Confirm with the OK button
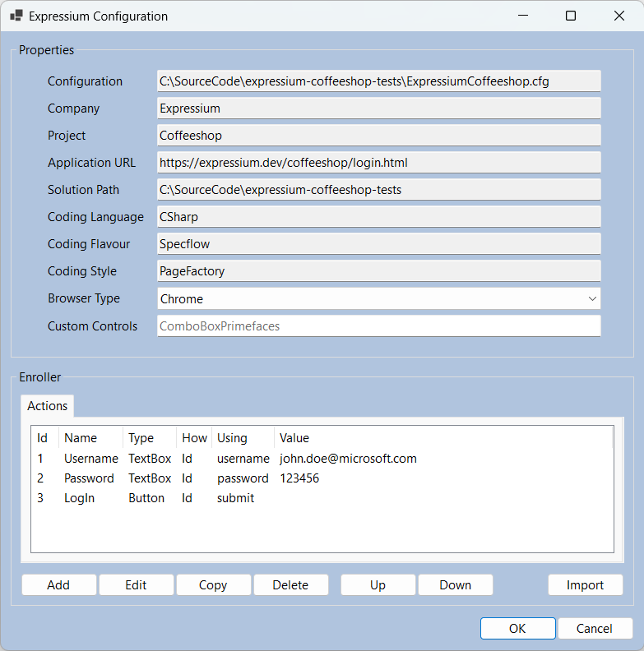The width and height of the screenshot is (644, 651). coord(517,628)
